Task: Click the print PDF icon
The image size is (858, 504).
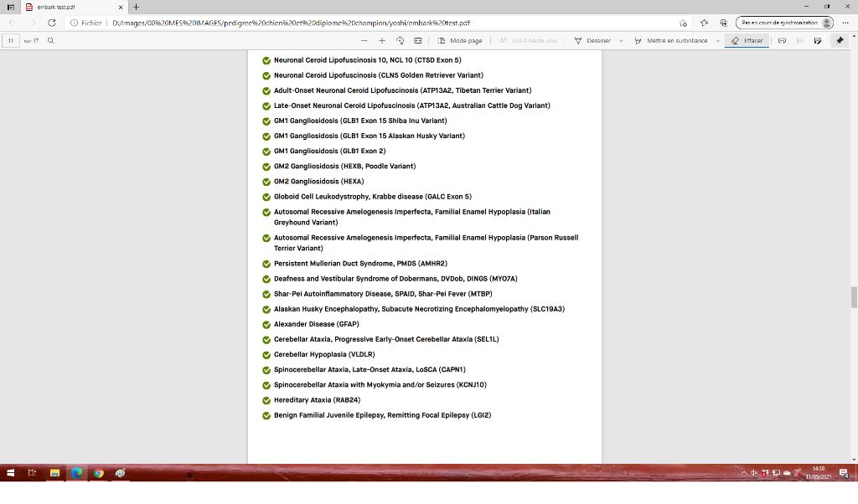Action: pyautogui.click(x=782, y=40)
